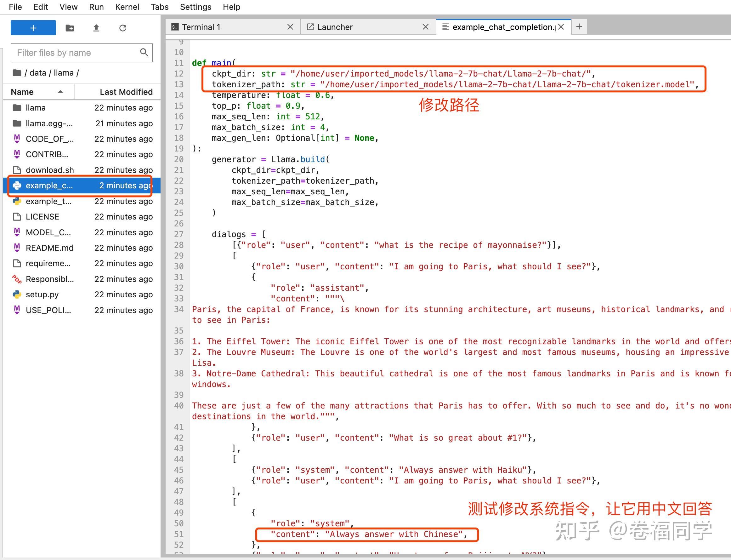
Task: Close the Launcher tab
Action: click(426, 27)
